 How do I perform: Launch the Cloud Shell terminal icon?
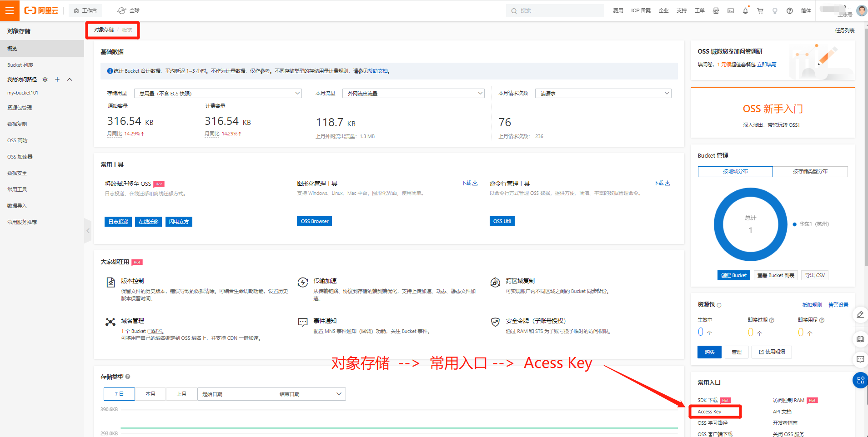[731, 11]
